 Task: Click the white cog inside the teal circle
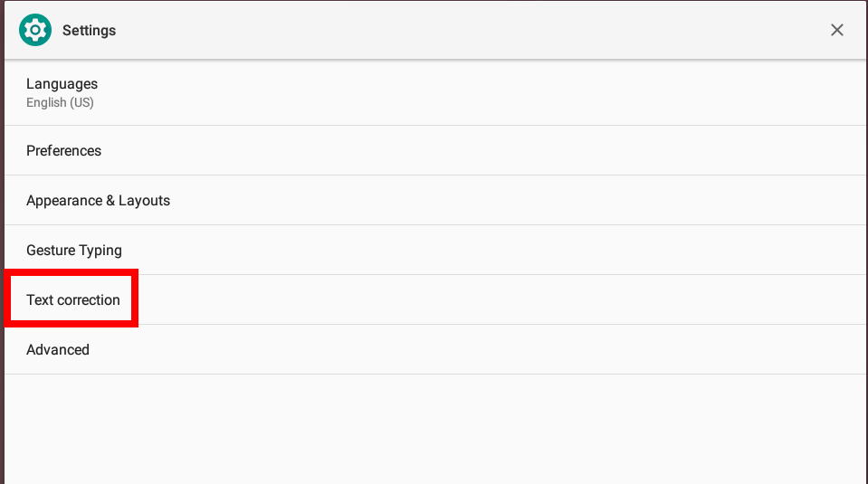point(35,30)
